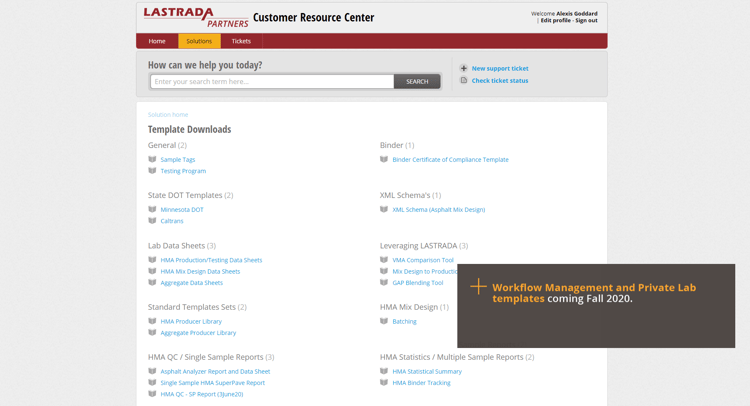Click the SEARCH button
Image resolution: width=750 pixels, height=406 pixels.
pos(417,81)
